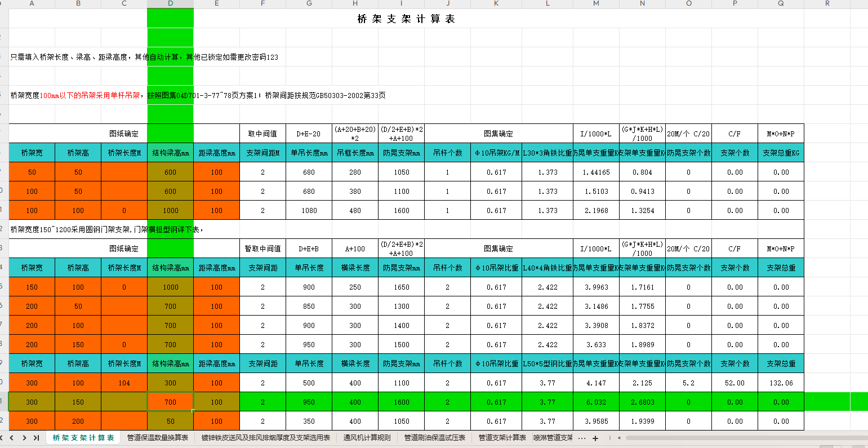The image size is (868, 448).
Task: Select column A header
Action: click(32, 4)
